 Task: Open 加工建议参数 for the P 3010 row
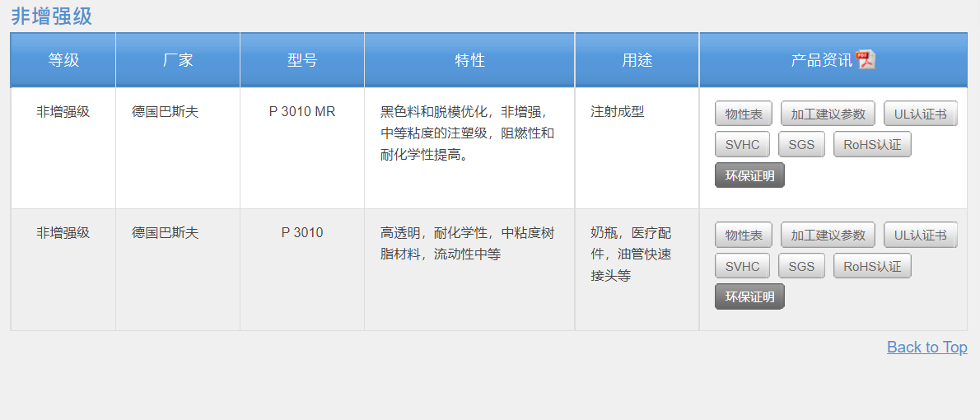click(x=828, y=235)
